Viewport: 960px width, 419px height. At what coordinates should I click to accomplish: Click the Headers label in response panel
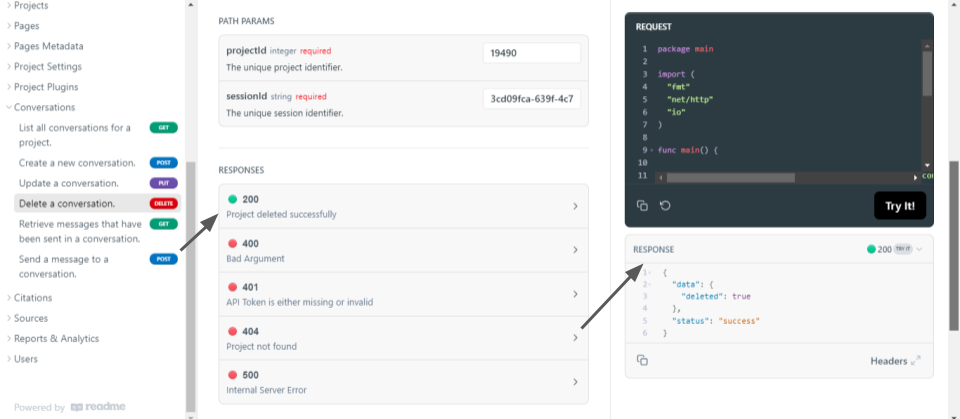[888, 361]
